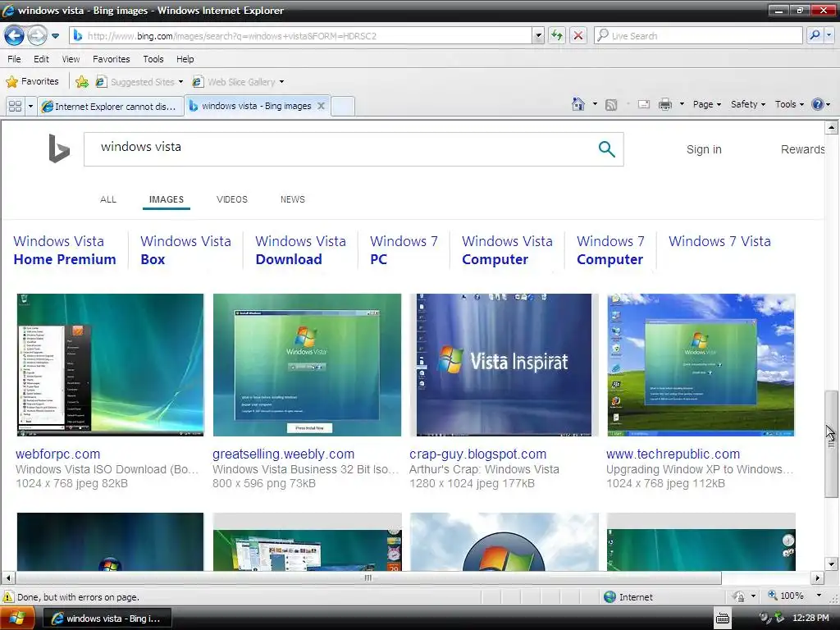Click the Print icon
The width and height of the screenshot is (840, 630).
[664, 104]
